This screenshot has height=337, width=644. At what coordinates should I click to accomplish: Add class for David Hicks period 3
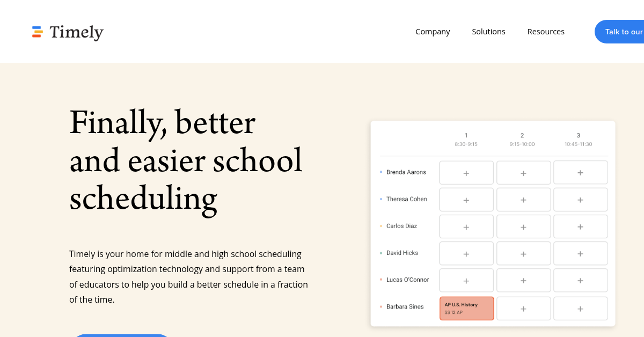[580, 253]
